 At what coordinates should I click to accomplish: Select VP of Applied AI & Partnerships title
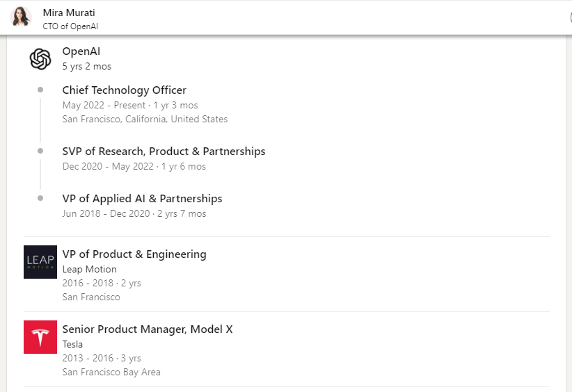pyautogui.click(x=142, y=199)
